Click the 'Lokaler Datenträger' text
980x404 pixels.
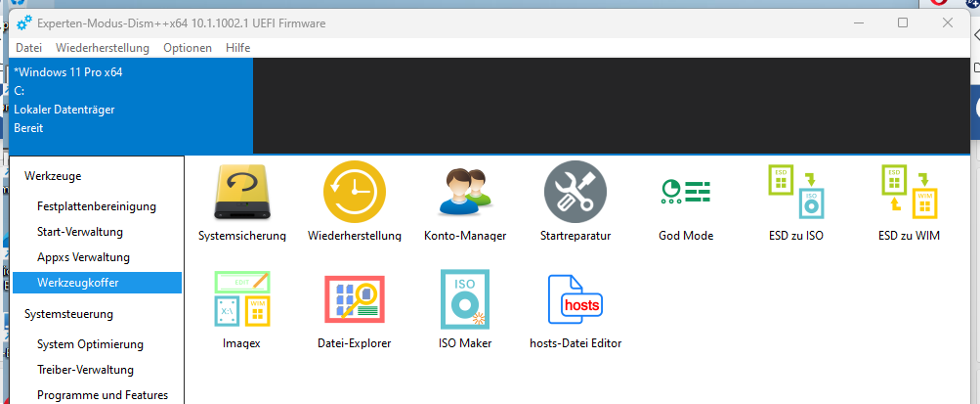pos(64,110)
